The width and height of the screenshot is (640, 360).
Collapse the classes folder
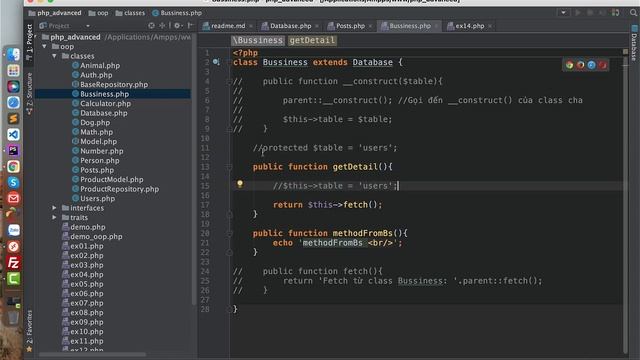pyautogui.click(x=54, y=56)
